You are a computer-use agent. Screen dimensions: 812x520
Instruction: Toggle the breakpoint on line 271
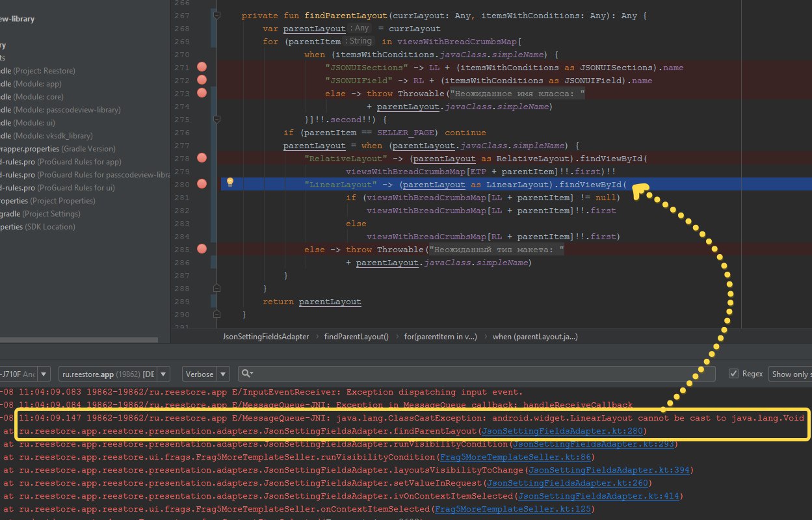(x=202, y=67)
